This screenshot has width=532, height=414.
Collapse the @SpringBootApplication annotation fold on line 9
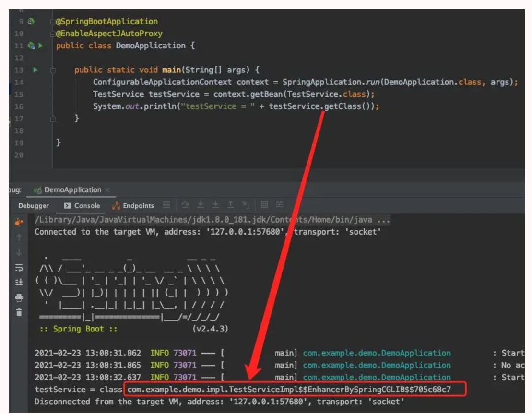pos(53,22)
